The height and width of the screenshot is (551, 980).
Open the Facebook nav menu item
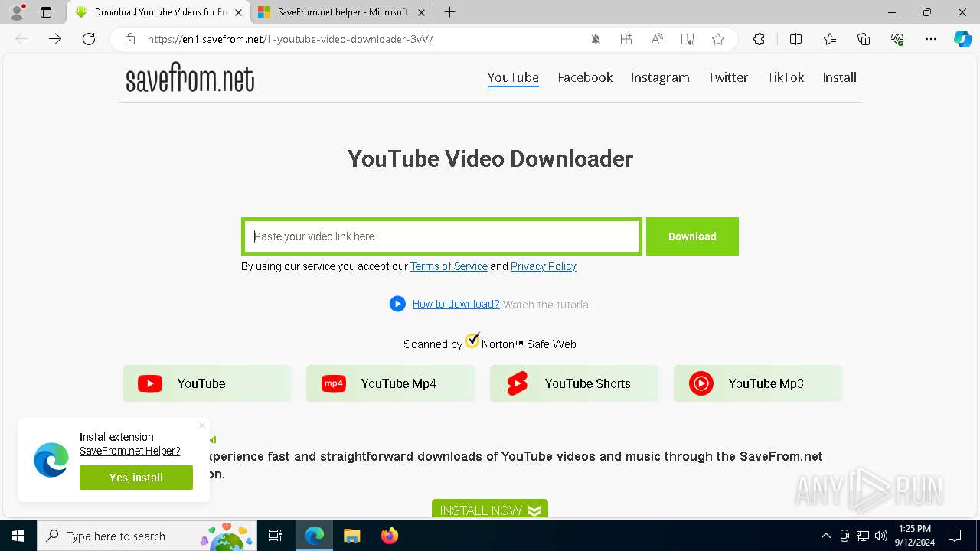585,77
